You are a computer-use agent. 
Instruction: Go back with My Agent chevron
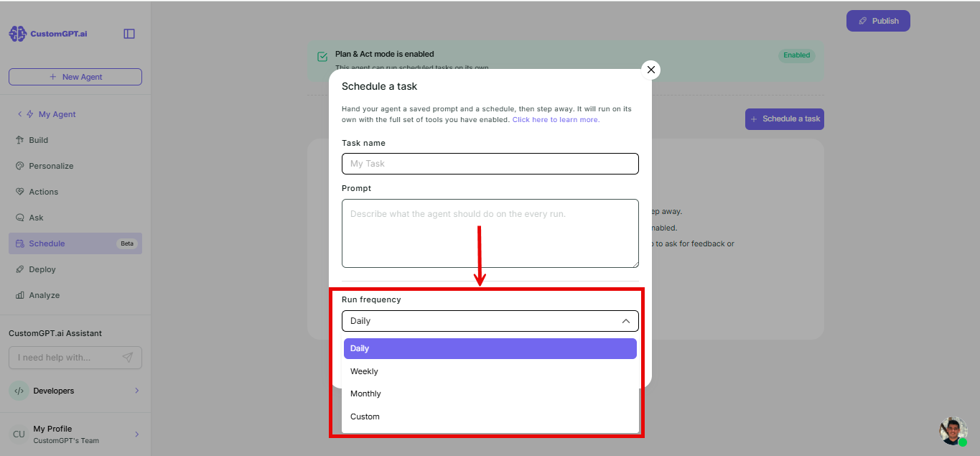tap(19, 114)
